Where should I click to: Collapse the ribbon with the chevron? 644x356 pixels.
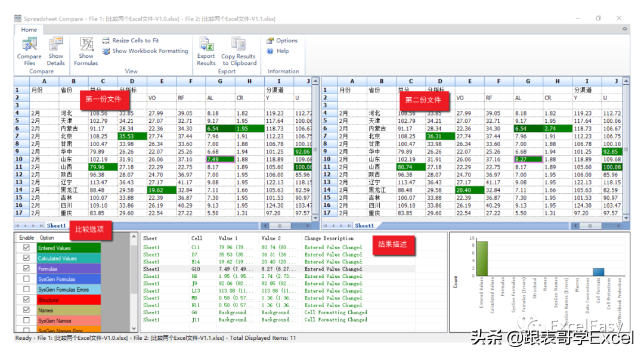(624, 29)
